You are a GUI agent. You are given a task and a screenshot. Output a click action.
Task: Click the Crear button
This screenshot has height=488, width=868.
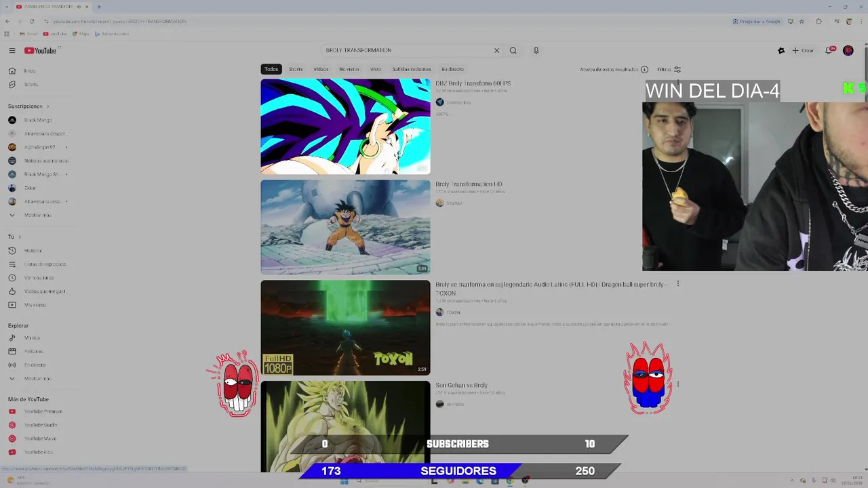tap(803, 50)
